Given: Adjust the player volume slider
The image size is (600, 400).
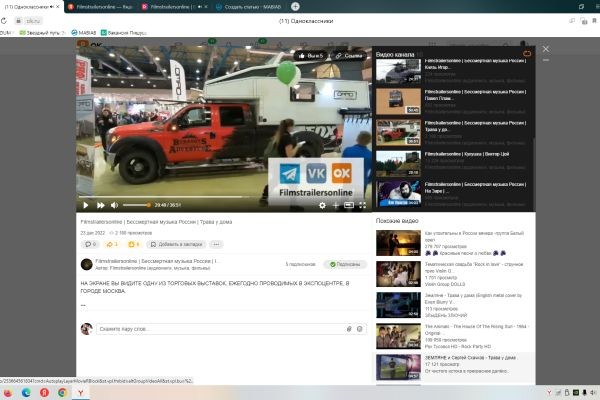Looking at the screenshot, I should (136, 205).
